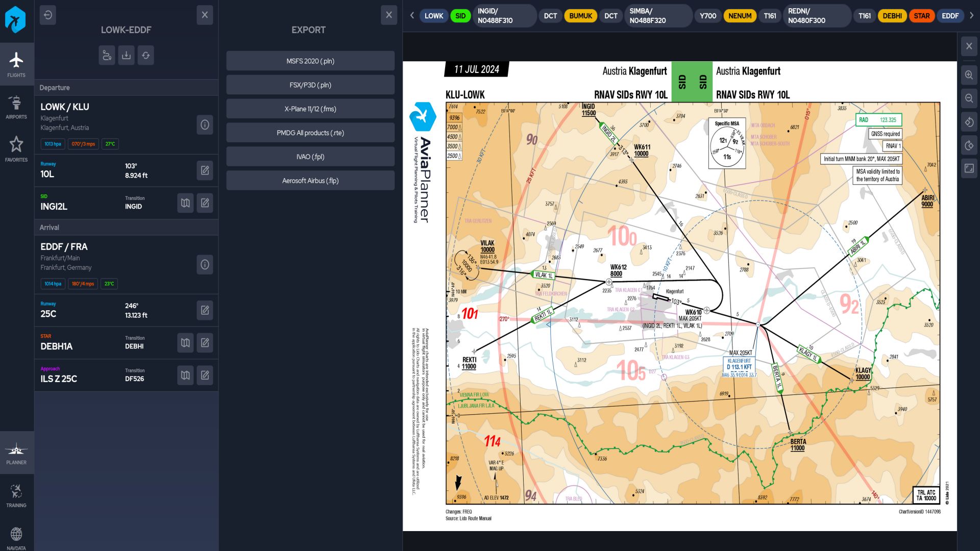Select NENUM waypoint chip

pyautogui.click(x=740, y=16)
